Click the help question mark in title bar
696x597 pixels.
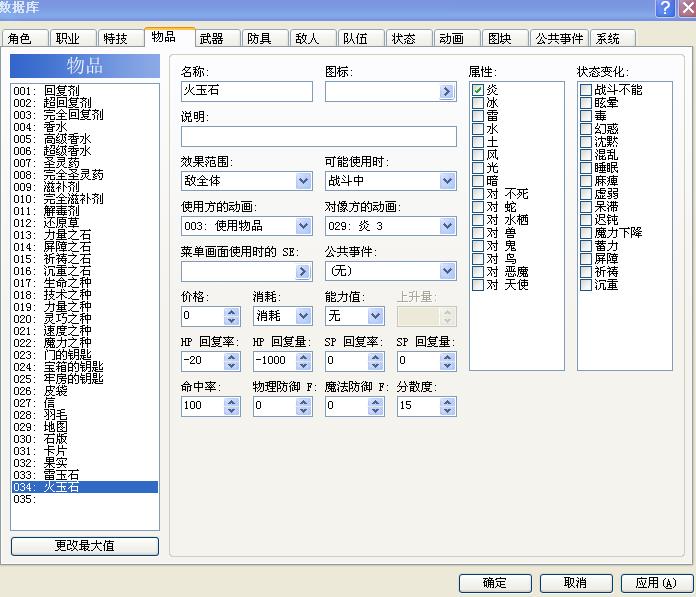pos(665,8)
